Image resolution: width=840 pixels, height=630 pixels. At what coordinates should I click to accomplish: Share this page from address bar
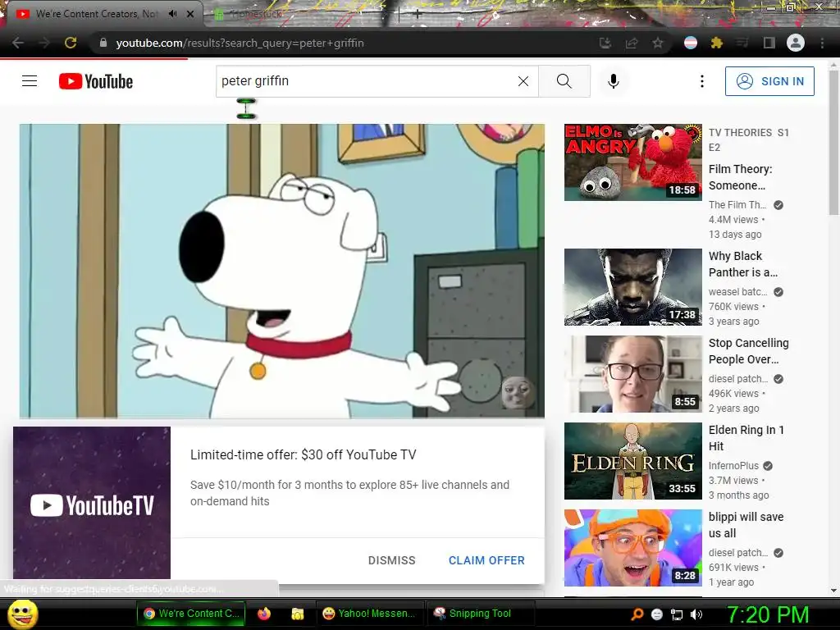[632, 43]
